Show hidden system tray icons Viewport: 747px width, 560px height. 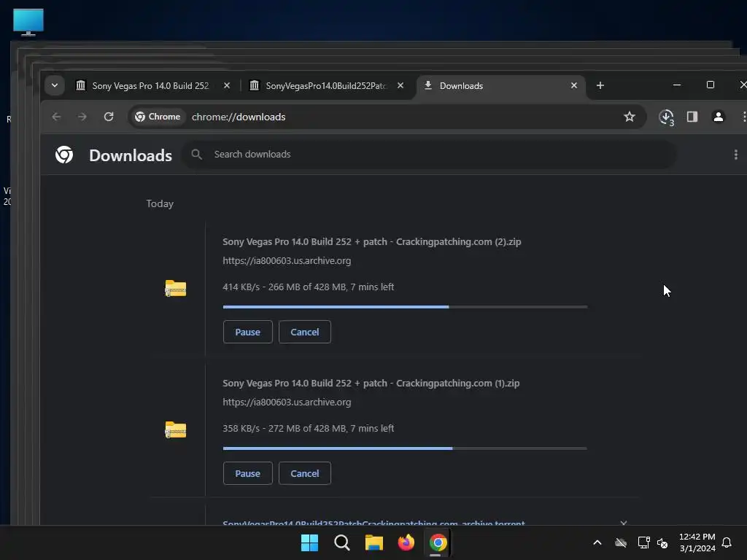click(597, 542)
